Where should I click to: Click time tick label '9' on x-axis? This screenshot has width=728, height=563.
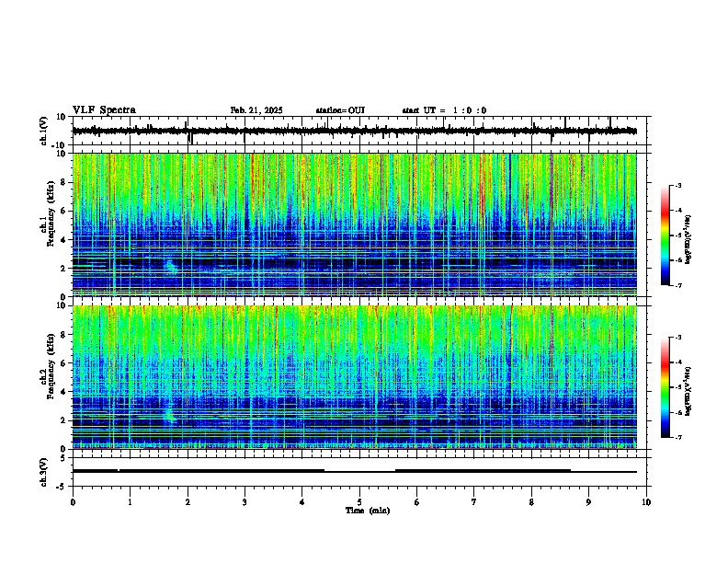coord(588,502)
